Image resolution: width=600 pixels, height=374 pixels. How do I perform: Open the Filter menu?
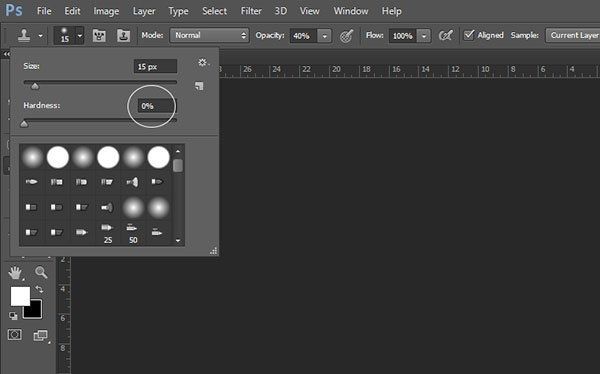tap(251, 11)
